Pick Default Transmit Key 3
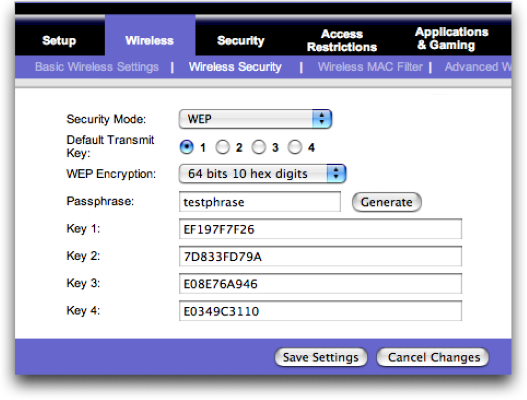This screenshot has height=400, width=527. (x=259, y=147)
